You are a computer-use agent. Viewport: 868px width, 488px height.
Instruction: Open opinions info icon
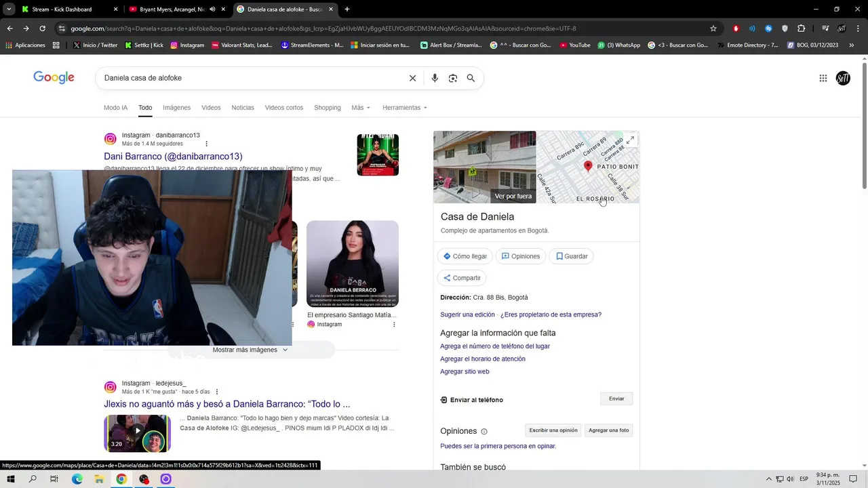[x=484, y=431]
